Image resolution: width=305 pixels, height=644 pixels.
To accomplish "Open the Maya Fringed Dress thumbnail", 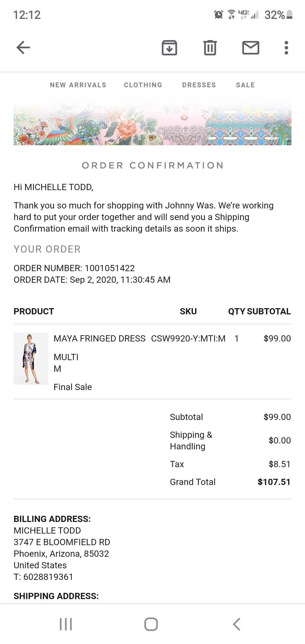I will coord(31,358).
